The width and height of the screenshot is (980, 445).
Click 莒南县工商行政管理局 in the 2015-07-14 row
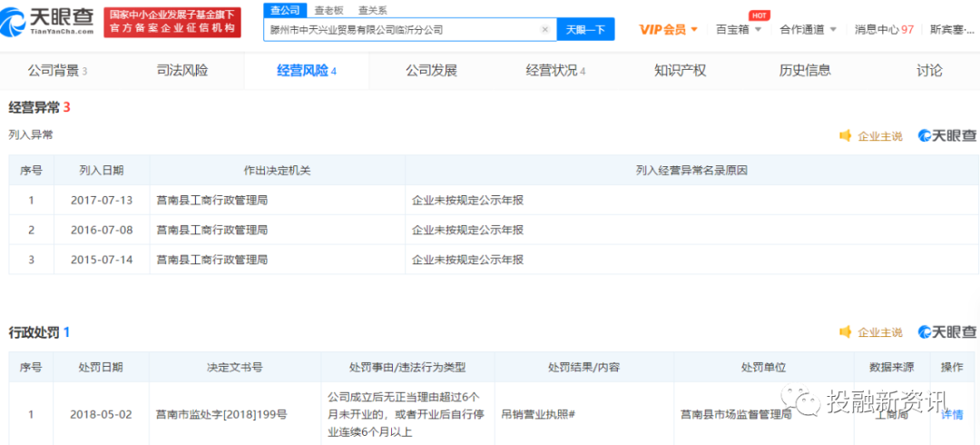coord(211,259)
